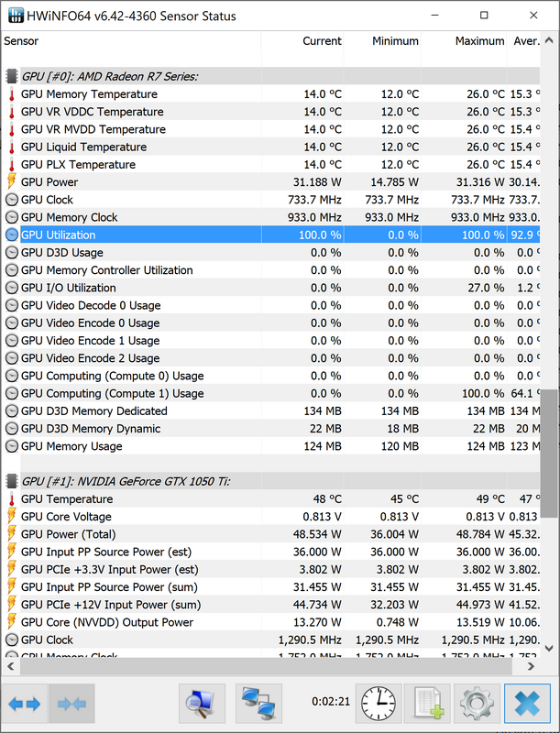The width and height of the screenshot is (560, 733).
Task: Select the GPU Memory Controller Utilization row
Action: coord(271,270)
